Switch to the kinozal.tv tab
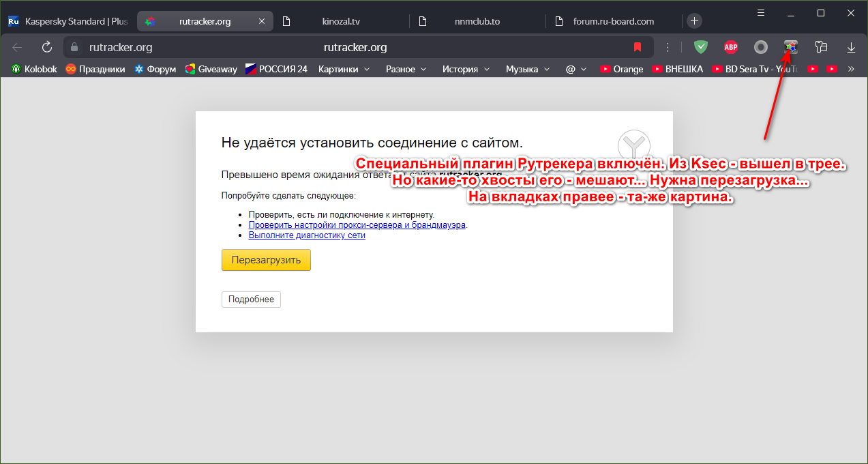The height and width of the screenshot is (464, 868). pos(341,21)
